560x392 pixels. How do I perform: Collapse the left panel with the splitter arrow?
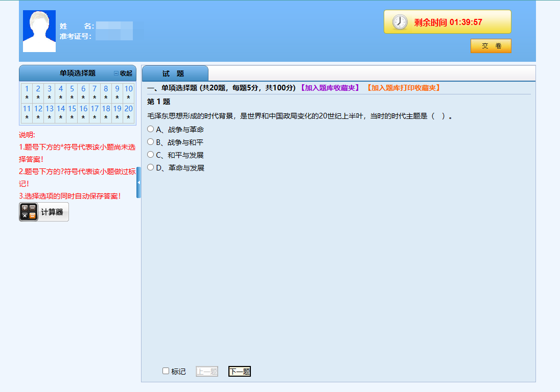[x=138, y=182]
